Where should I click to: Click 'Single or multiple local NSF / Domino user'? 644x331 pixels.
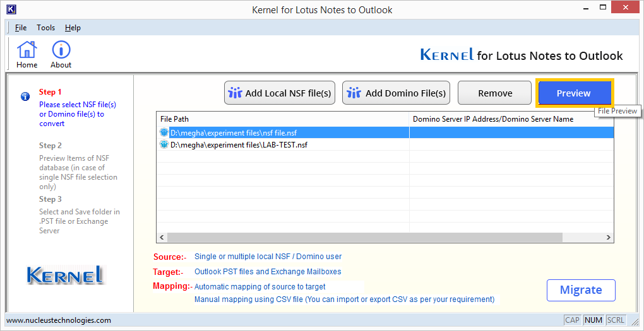268,257
